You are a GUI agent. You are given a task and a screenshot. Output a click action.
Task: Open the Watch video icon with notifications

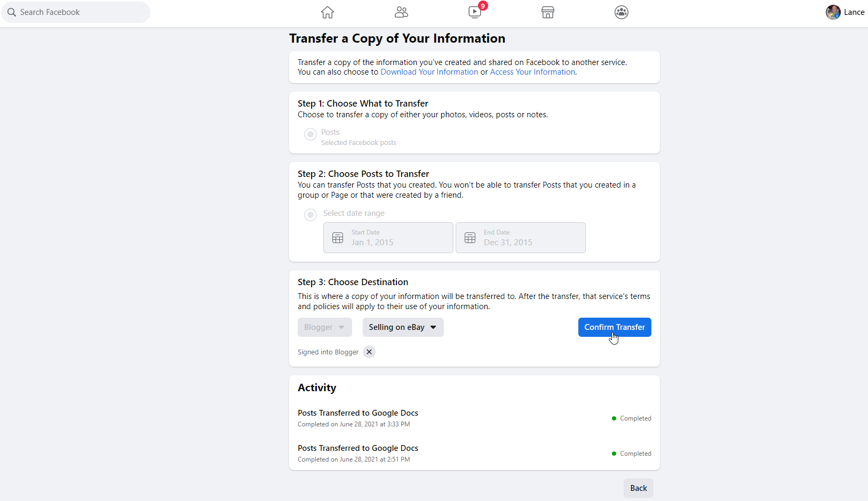point(475,12)
